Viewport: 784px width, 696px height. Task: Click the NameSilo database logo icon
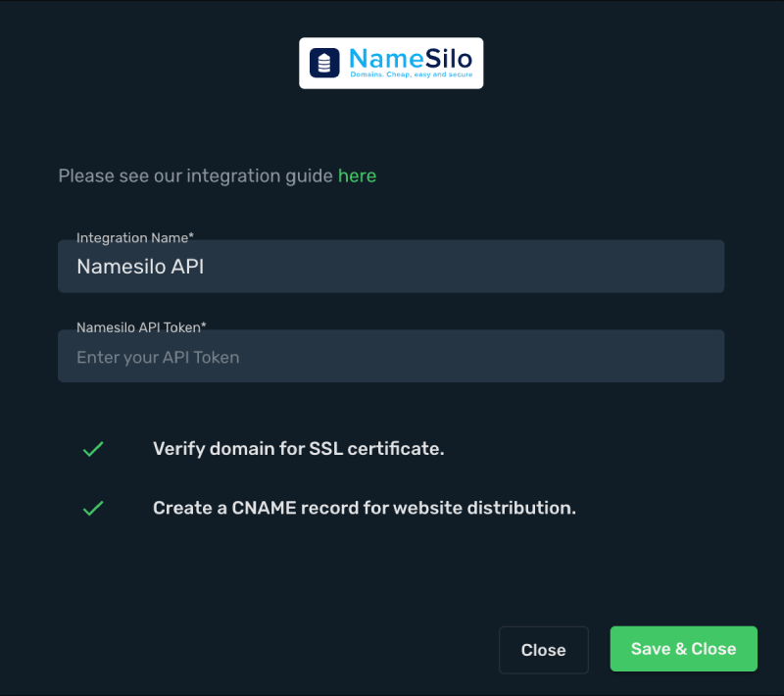[324, 63]
